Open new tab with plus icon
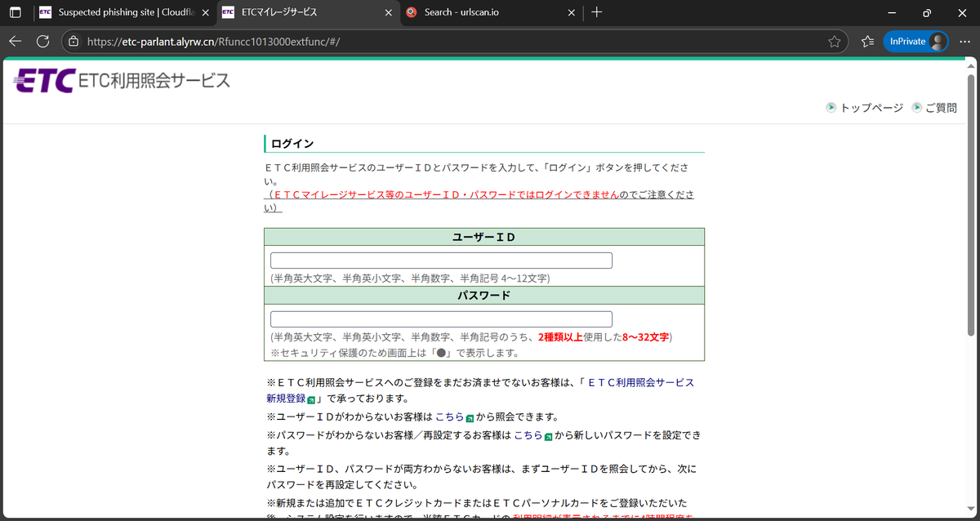This screenshot has width=980, height=521. coord(597,12)
